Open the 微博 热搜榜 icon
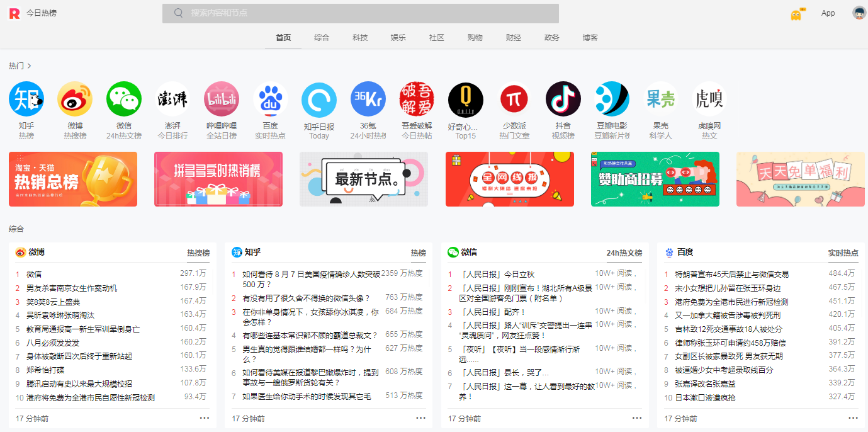This screenshot has height=432, width=868. click(x=75, y=99)
